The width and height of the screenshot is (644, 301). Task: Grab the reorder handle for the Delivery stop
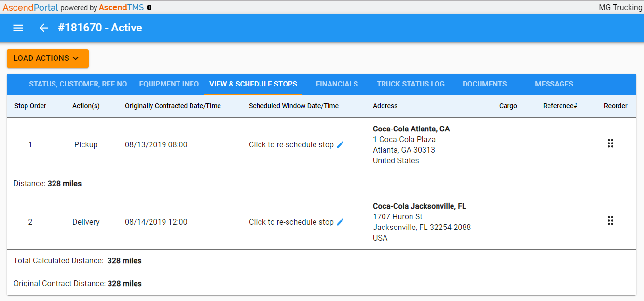[x=610, y=221]
